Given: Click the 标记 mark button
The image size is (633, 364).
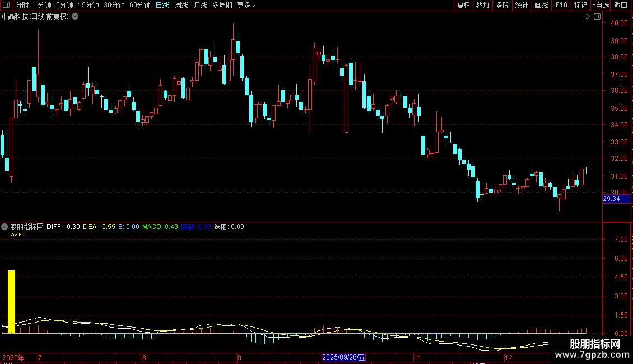Looking at the screenshot, I should pos(580,5).
